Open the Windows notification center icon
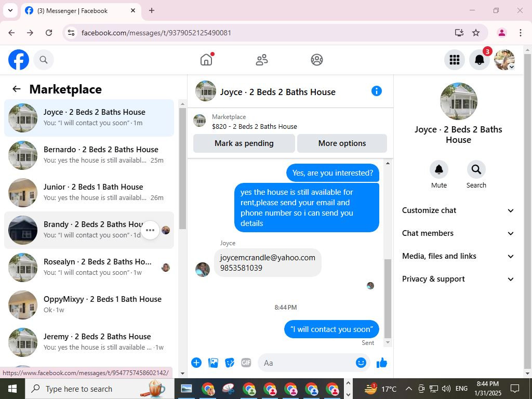 coord(515,389)
